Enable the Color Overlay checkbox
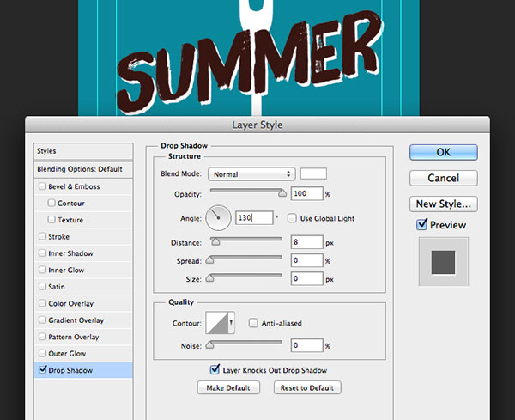Viewport: 515px width, 420px height. 42,303
